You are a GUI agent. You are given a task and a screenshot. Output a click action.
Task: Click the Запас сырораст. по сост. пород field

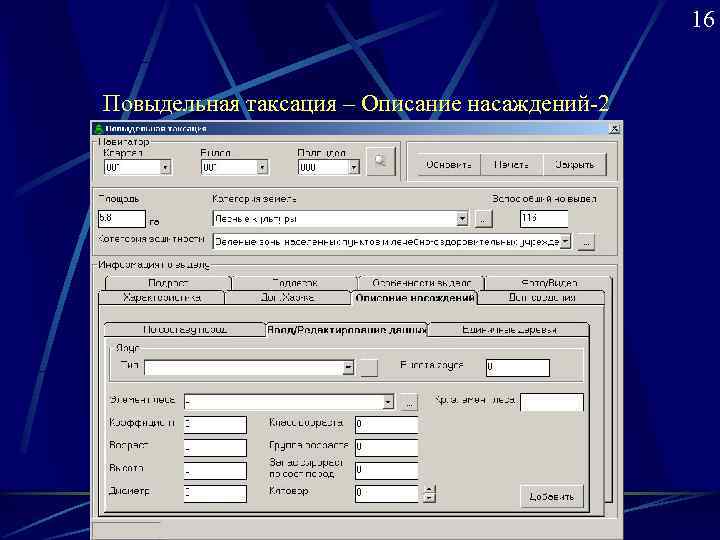point(387,470)
